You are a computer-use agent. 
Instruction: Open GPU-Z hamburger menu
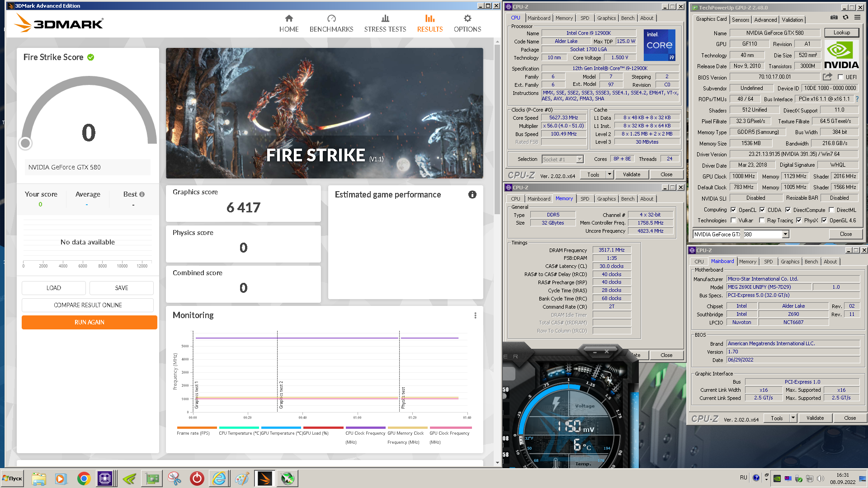click(x=857, y=17)
